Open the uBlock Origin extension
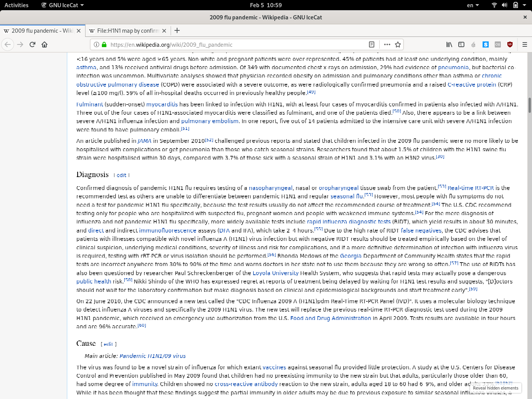 pos(510,44)
